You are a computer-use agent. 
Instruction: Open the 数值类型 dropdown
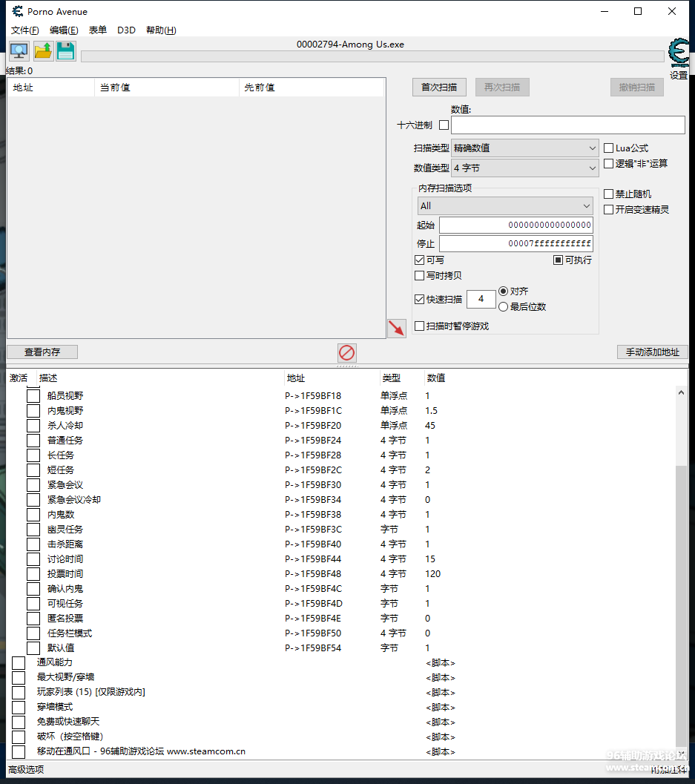(524, 168)
